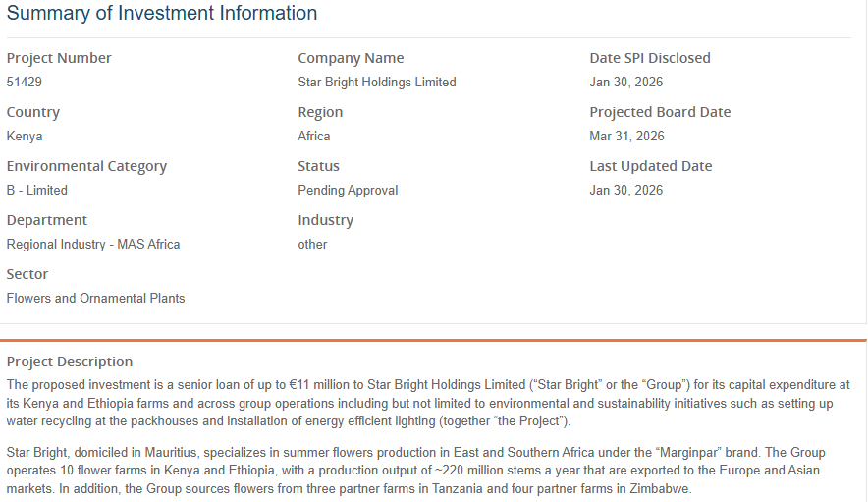
Task: Click Regional Industry - MAS Africa department
Action: [93, 245]
